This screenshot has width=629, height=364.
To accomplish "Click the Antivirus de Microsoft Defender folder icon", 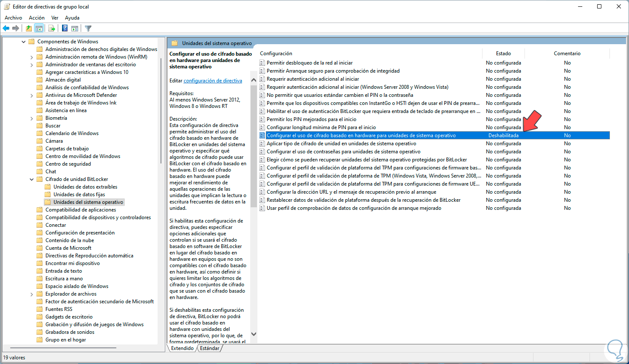I will coord(39,95).
